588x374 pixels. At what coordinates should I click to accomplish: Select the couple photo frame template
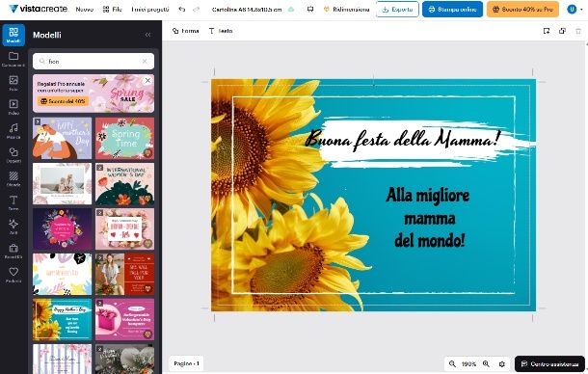click(62, 183)
